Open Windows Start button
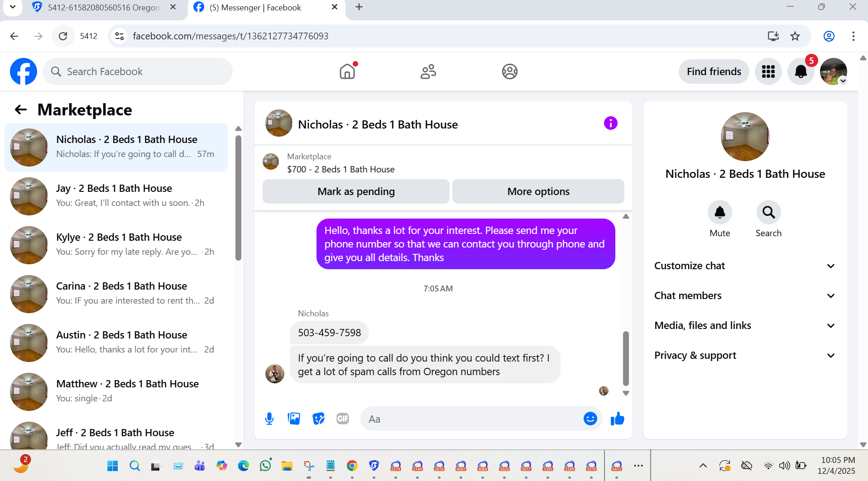868x481 pixels. [x=112, y=466]
